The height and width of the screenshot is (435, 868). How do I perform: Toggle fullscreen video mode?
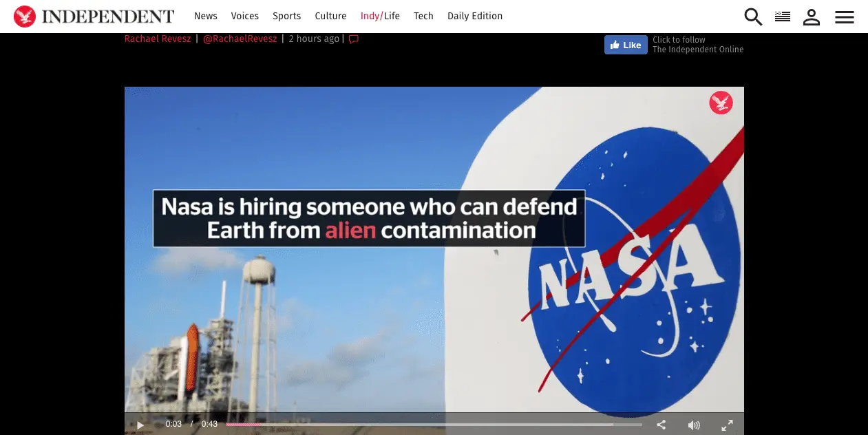coord(727,425)
